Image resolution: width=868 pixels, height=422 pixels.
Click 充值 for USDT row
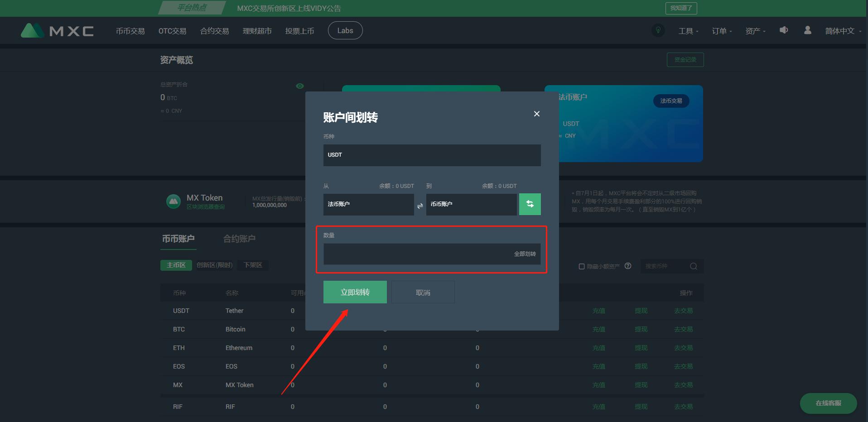[598, 311]
